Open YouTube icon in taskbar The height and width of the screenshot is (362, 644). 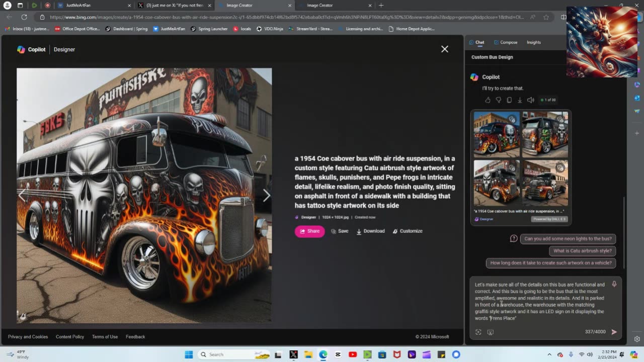pyautogui.click(x=353, y=354)
